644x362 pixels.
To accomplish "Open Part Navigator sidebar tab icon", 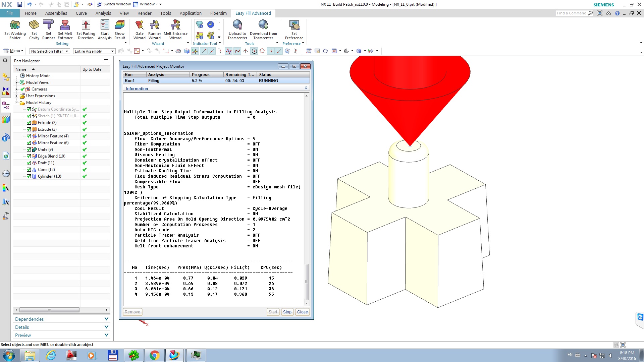I will (6, 106).
